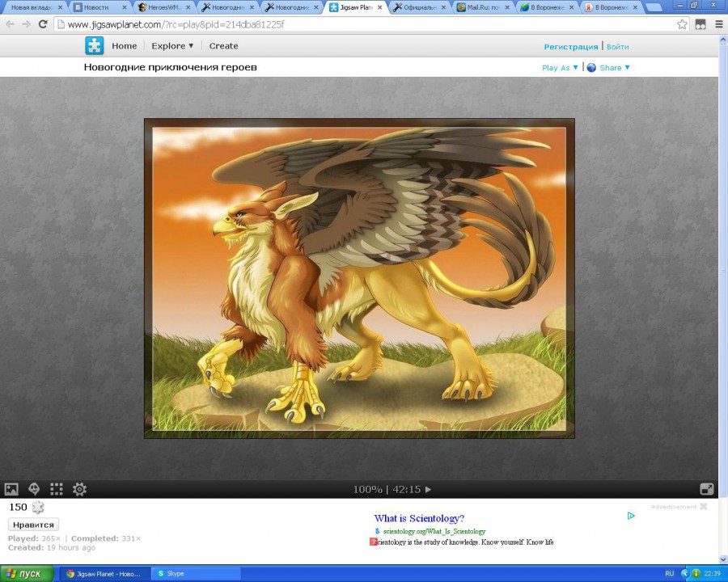The width and height of the screenshot is (728, 582).
Task: Toggle the ghost image helper
Action: click(x=34, y=489)
